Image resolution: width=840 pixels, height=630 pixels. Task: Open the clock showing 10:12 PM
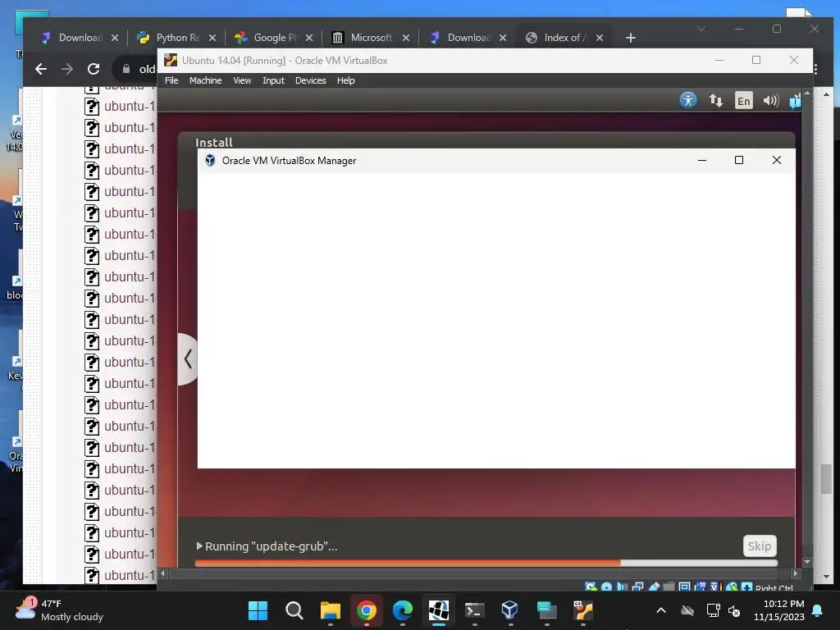coord(779,610)
